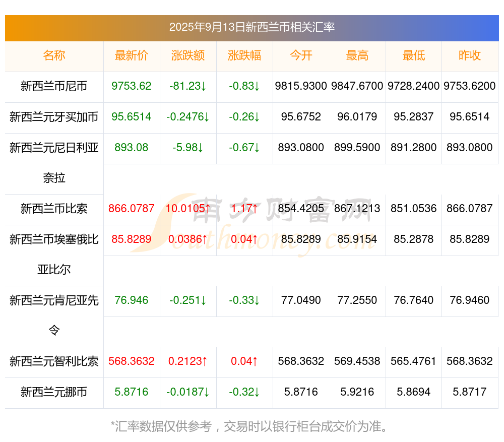
Task: Click the change amount -0.2476↓
Action: tap(188, 117)
